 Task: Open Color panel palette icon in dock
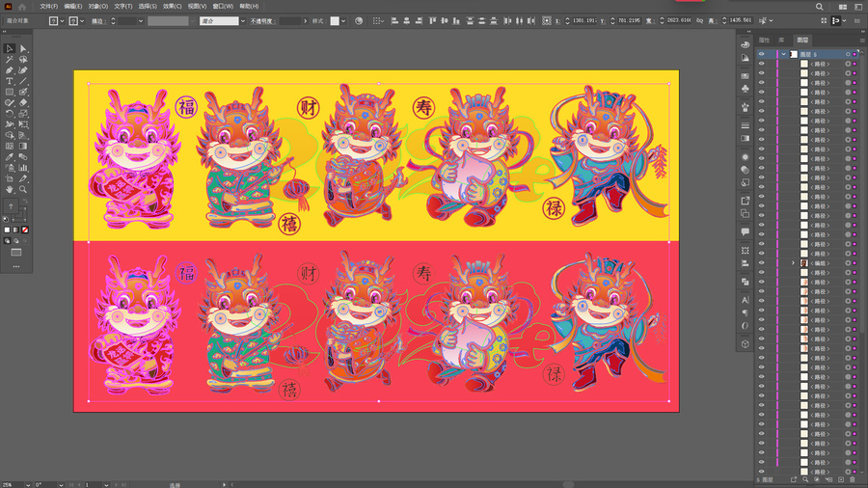[x=746, y=44]
